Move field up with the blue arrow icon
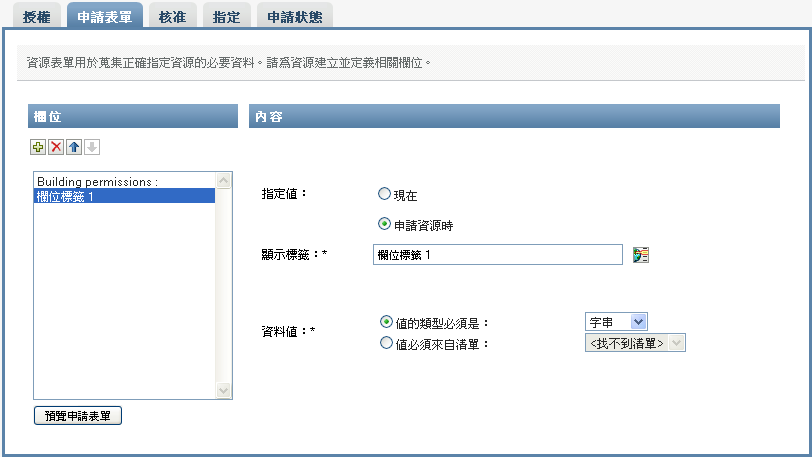Image resolution: width=812 pixels, height=457 pixels. pos(74,147)
